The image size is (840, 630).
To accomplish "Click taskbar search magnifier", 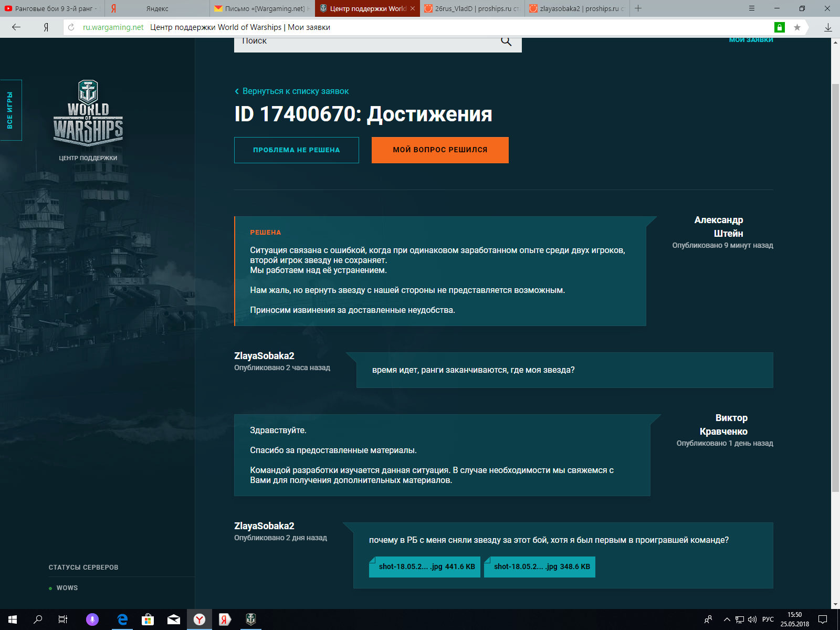I will click(38, 619).
